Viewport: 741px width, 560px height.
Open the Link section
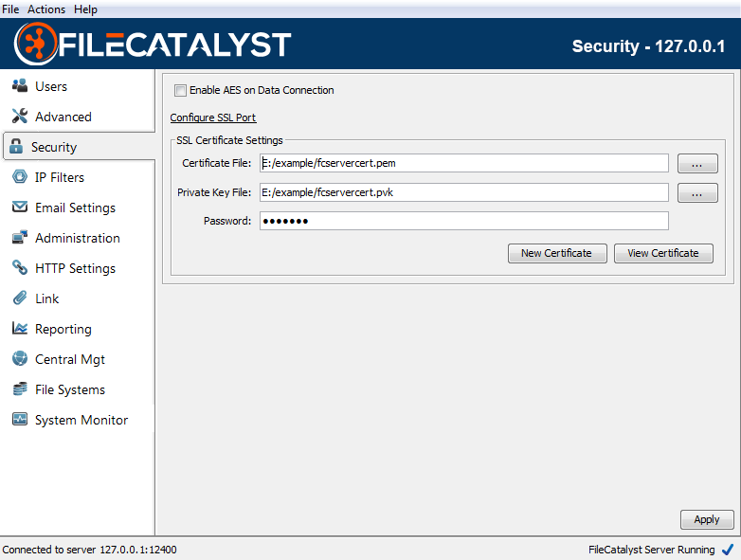pos(46,298)
